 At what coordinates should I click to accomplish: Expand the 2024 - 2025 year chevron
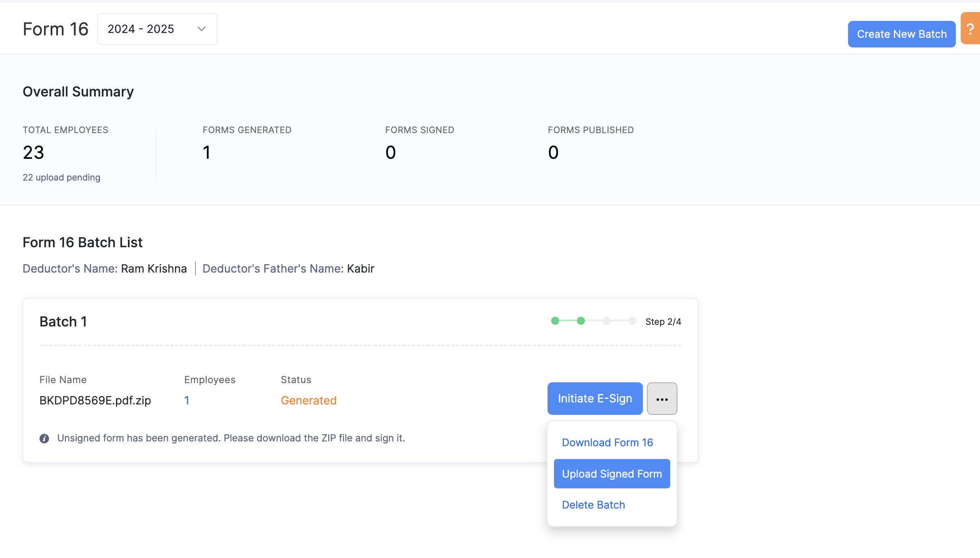pos(202,29)
